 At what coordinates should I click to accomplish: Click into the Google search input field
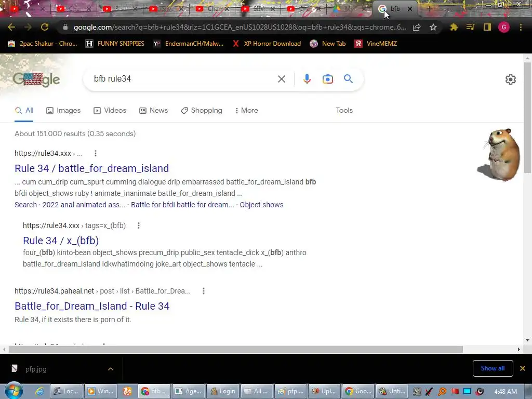pos(183,79)
